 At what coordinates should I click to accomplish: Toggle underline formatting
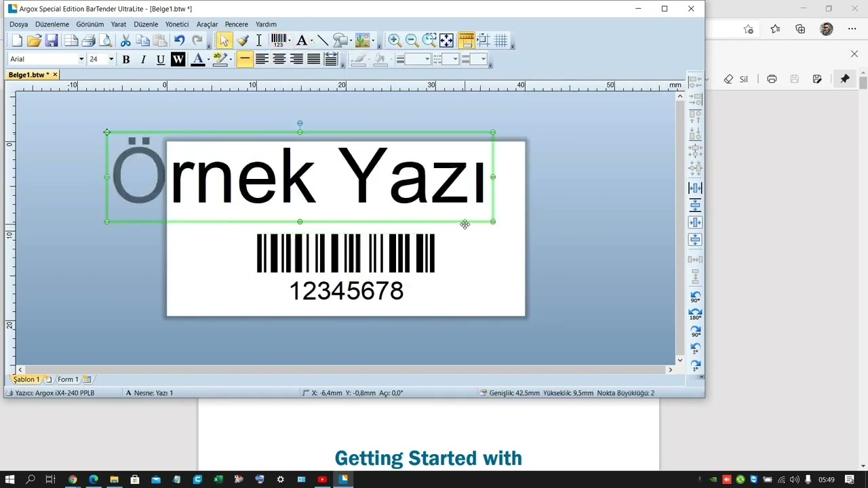[x=160, y=60]
